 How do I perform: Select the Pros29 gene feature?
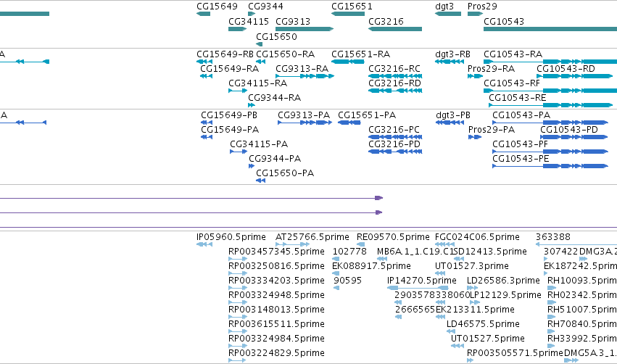coord(475,14)
